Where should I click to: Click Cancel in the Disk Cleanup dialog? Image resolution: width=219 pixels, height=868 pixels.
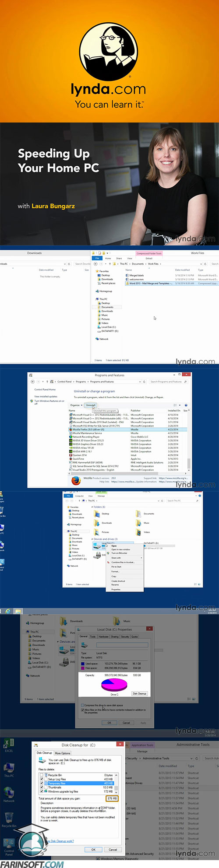(x=113, y=850)
